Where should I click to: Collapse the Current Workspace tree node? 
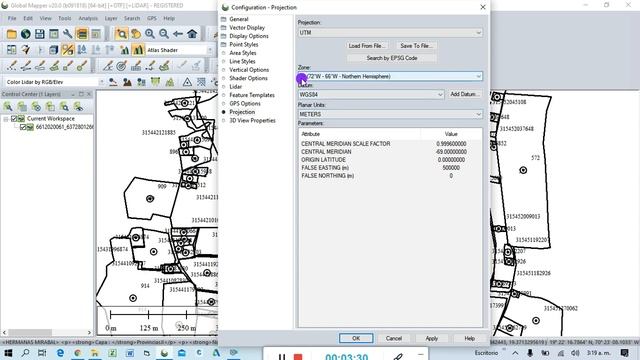pyautogui.click(x=6, y=119)
